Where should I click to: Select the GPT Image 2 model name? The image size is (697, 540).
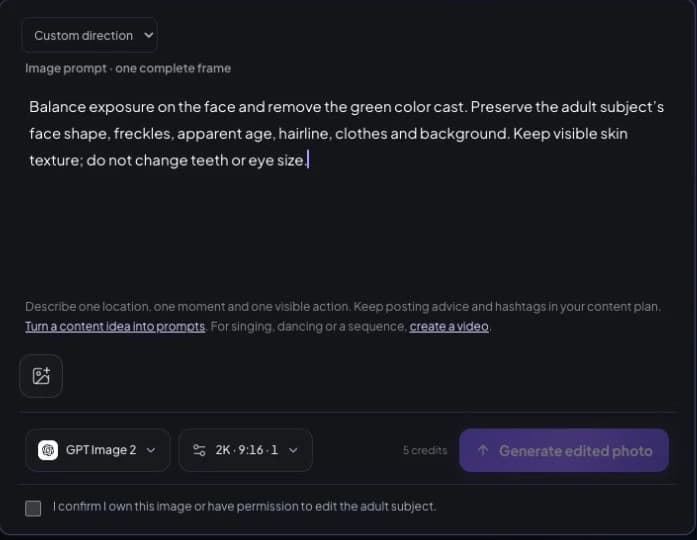pos(101,450)
